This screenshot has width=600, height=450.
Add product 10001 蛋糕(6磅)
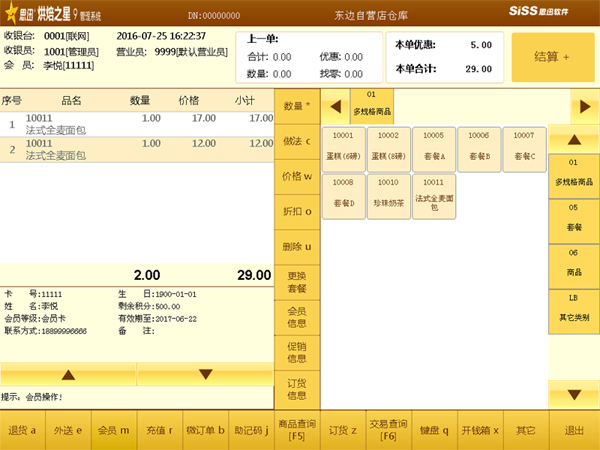pos(343,150)
